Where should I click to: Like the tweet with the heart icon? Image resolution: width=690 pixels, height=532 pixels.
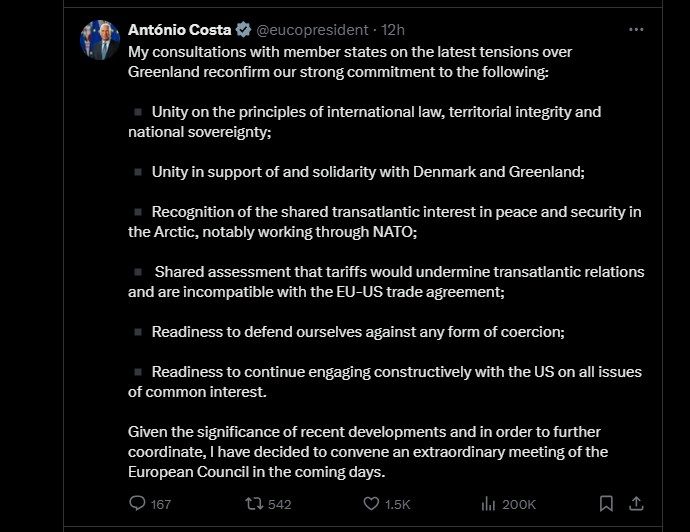370,504
